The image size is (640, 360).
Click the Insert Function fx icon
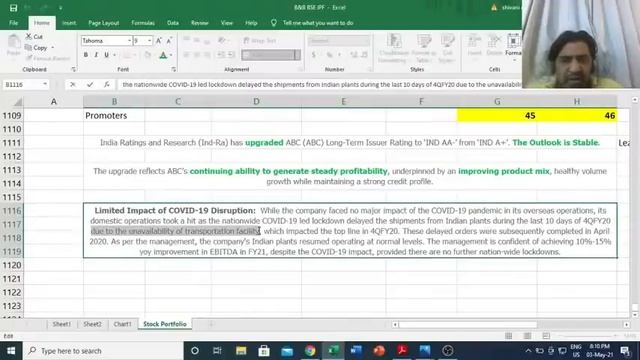[107, 84]
